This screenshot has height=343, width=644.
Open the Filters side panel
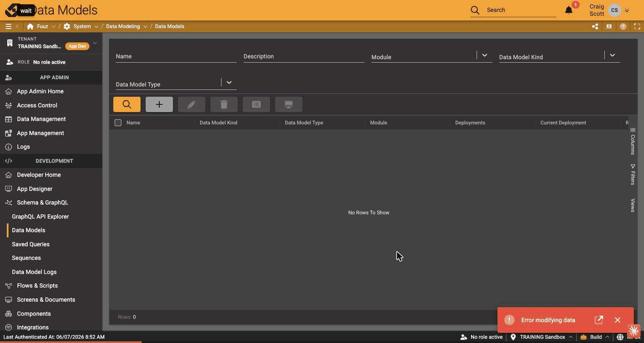tap(632, 175)
